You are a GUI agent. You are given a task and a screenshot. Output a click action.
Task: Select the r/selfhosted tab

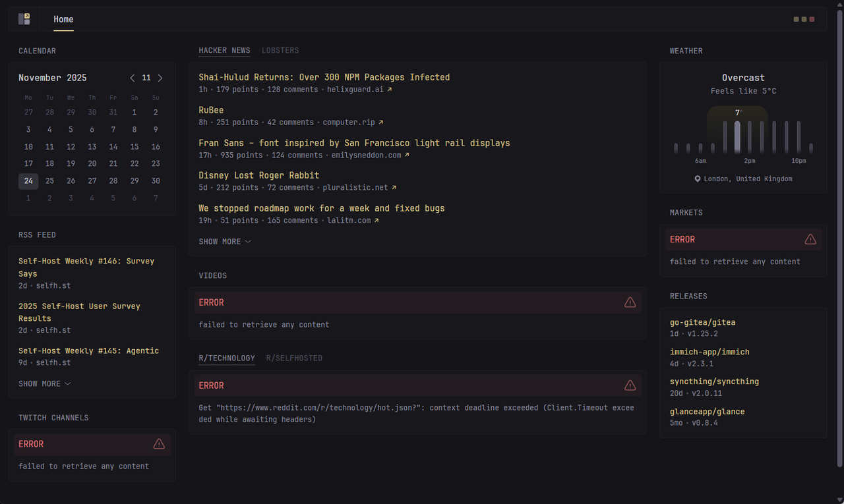(294, 358)
